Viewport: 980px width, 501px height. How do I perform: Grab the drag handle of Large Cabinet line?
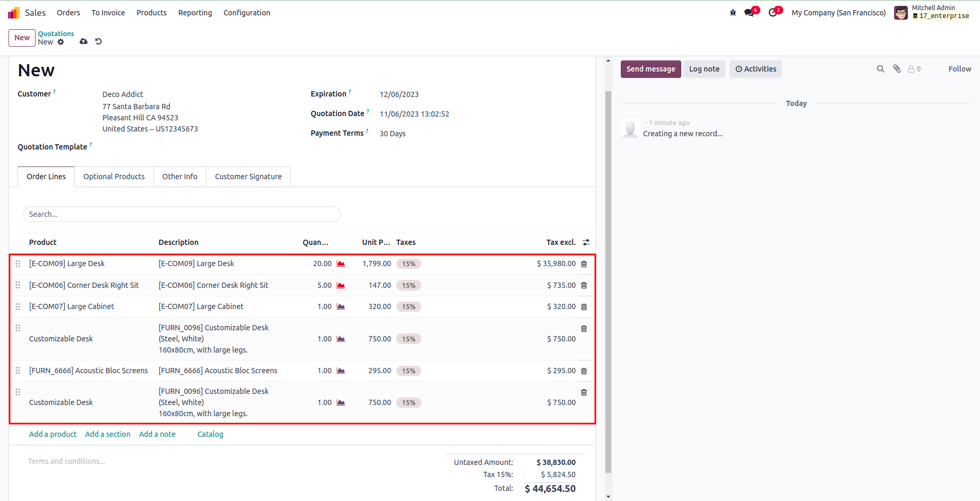tap(18, 307)
